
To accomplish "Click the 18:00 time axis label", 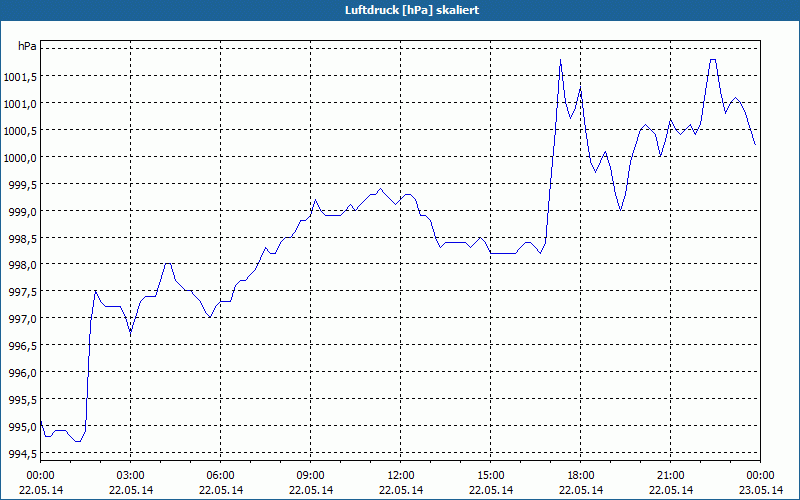I will [581, 476].
